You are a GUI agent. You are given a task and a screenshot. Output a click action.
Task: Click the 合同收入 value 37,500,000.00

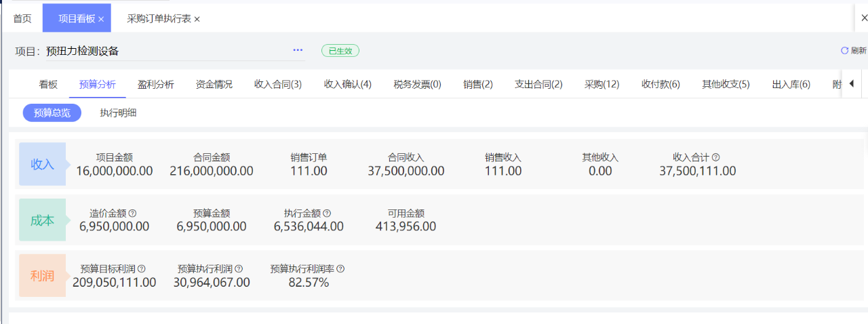(406, 171)
